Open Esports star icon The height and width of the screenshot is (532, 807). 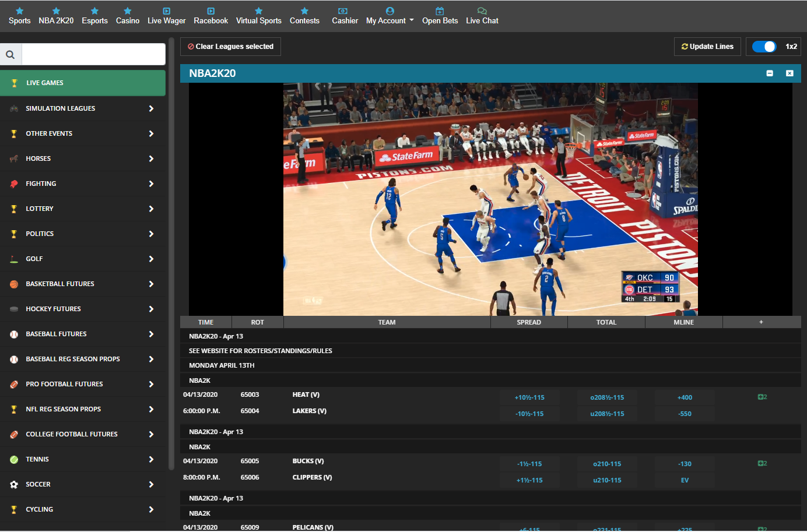(94, 10)
